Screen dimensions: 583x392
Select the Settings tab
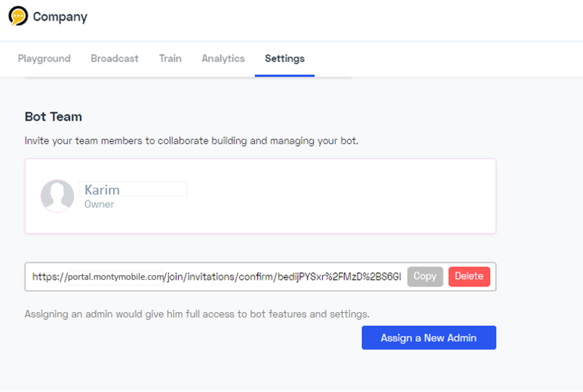pyautogui.click(x=285, y=58)
